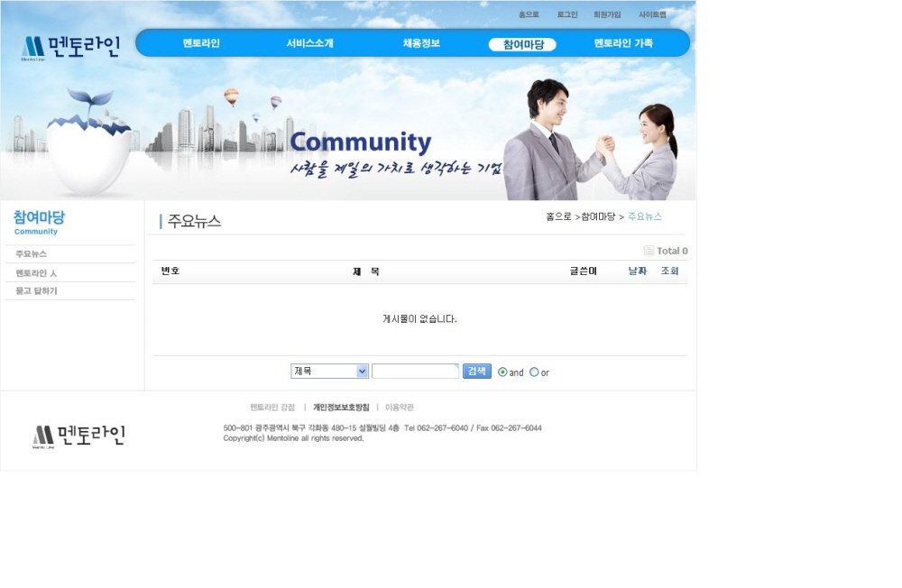The height and width of the screenshot is (588, 902).
Task: Open 멘토라인 가족 in the navigation bar
Action: [x=623, y=43]
